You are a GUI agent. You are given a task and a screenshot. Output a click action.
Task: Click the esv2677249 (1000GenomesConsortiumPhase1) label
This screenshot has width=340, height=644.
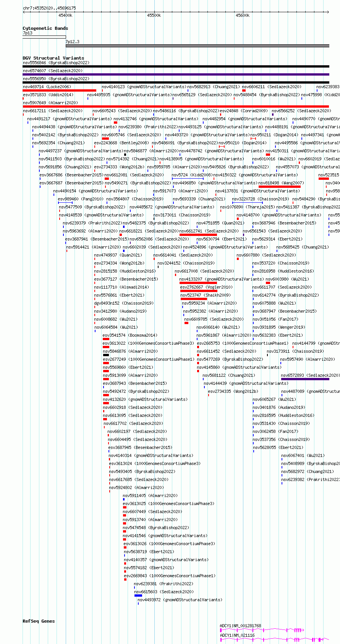(149, 359)
